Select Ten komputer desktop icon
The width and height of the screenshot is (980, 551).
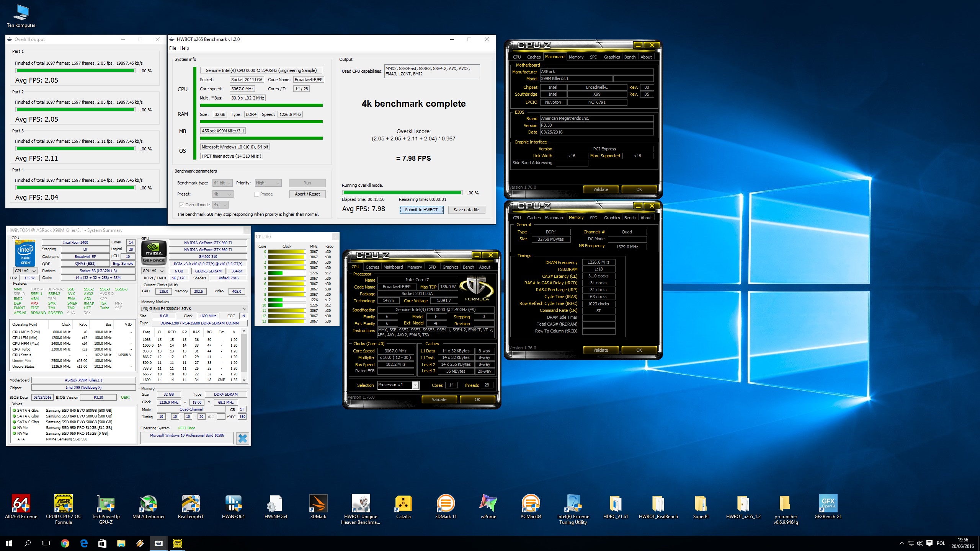click(x=21, y=16)
